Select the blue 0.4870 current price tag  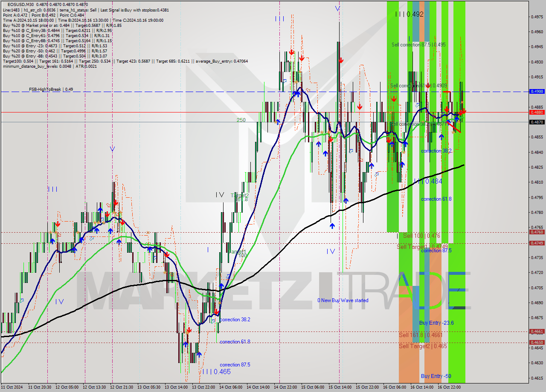tap(536, 122)
